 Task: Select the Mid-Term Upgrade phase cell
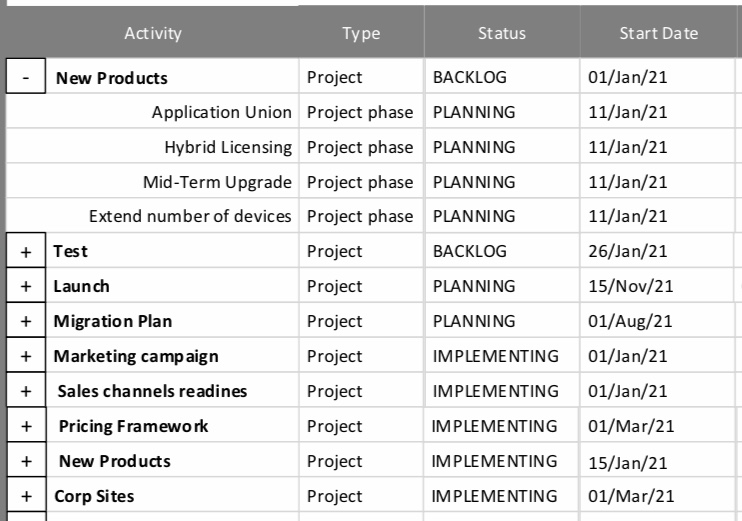point(152,182)
